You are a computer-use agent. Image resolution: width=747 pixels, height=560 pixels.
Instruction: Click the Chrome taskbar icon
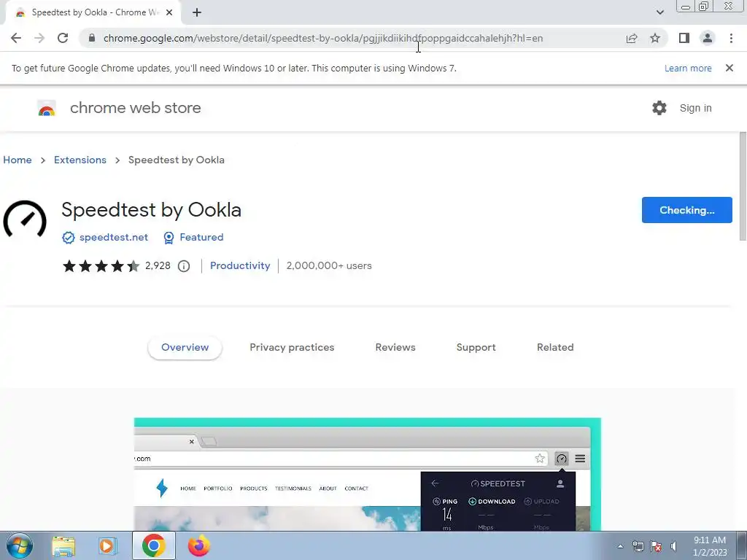coord(153,545)
